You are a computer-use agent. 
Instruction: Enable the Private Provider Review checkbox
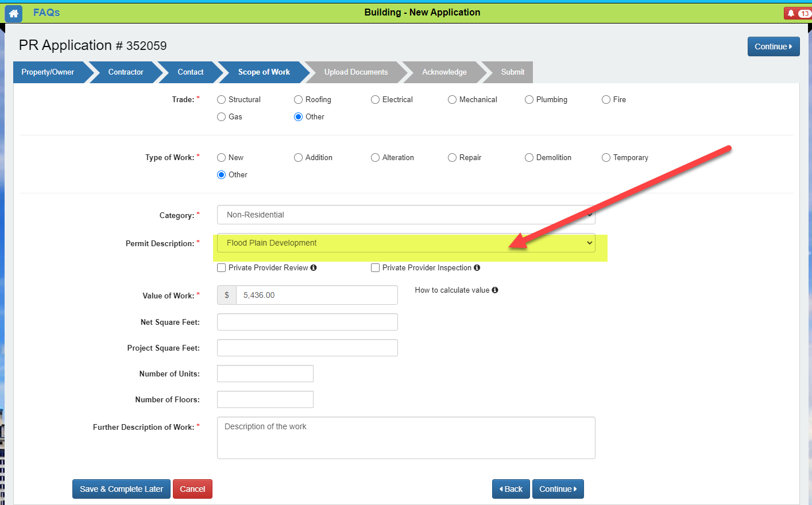point(222,268)
